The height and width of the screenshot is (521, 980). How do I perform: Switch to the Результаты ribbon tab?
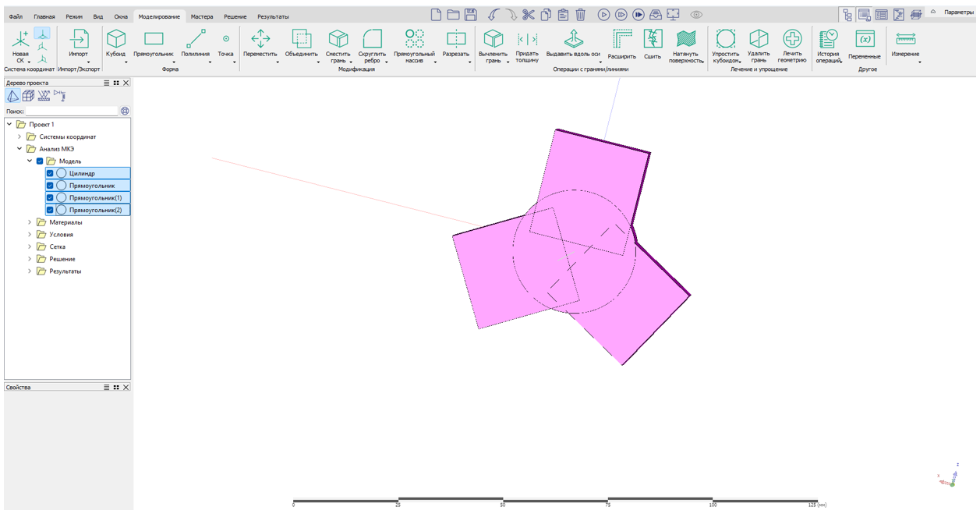pyautogui.click(x=273, y=16)
